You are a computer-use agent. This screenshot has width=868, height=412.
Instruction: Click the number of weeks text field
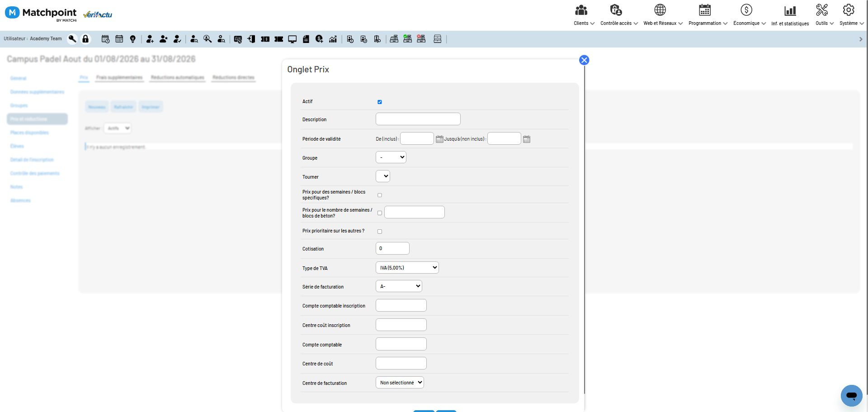(415, 212)
